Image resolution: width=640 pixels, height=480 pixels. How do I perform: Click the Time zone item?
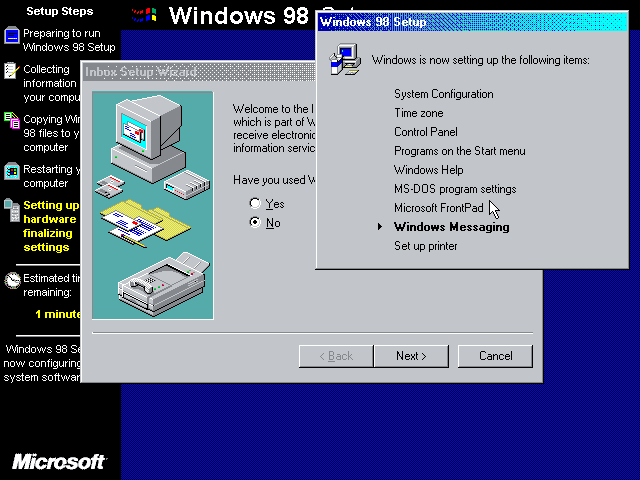(x=419, y=113)
